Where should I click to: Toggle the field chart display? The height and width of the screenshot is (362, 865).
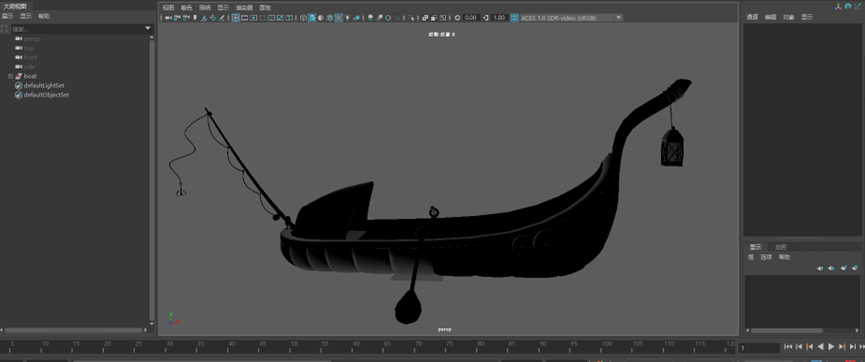[271, 18]
